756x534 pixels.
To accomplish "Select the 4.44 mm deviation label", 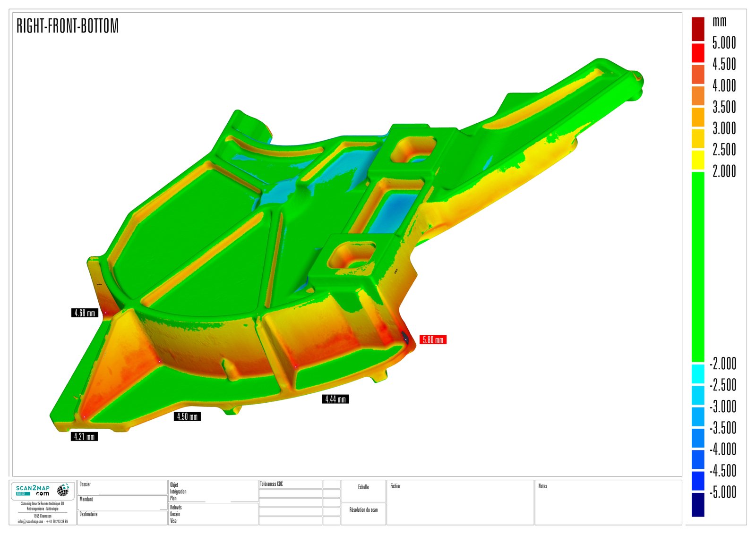I will coord(335,399).
